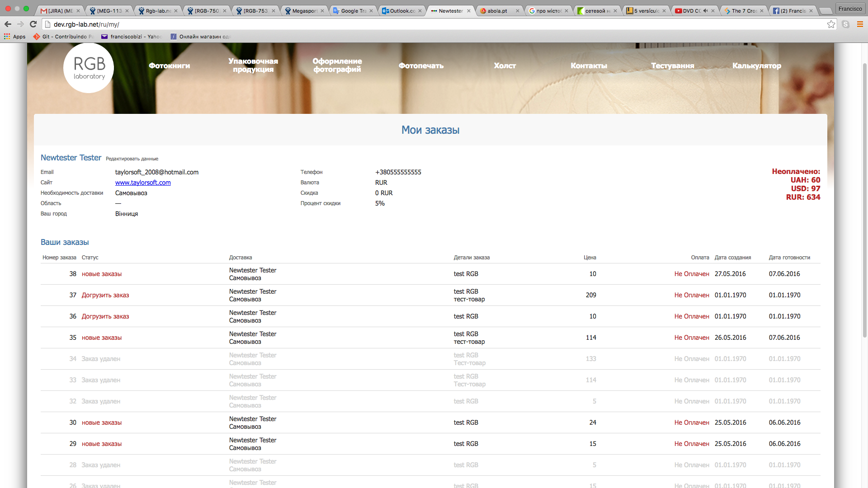Open the Apps bookmarks icon
The image size is (868, 488).
(7, 37)
